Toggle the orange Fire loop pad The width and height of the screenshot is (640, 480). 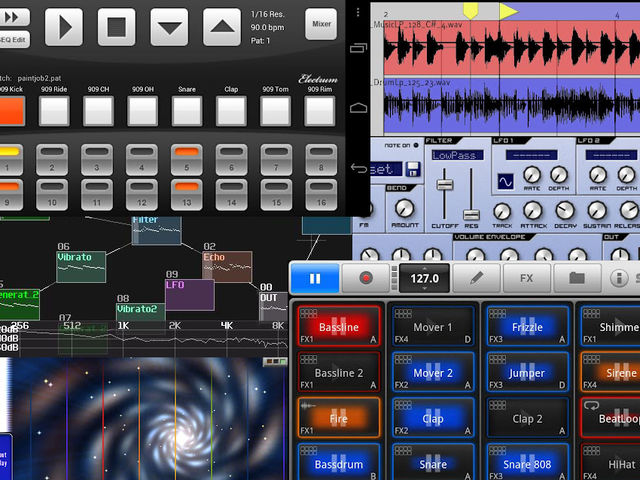point(339,417)
